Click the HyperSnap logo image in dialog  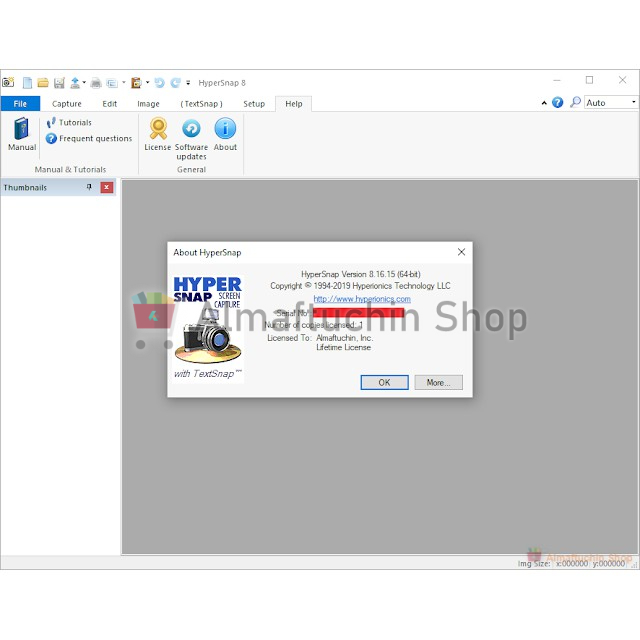click(x=207, y=328)
